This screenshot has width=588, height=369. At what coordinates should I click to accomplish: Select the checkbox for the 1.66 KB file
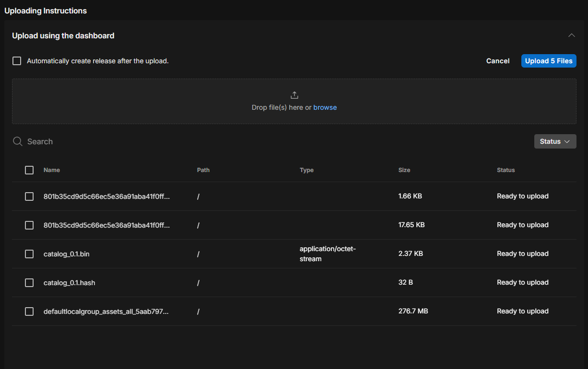click(29, 196)
